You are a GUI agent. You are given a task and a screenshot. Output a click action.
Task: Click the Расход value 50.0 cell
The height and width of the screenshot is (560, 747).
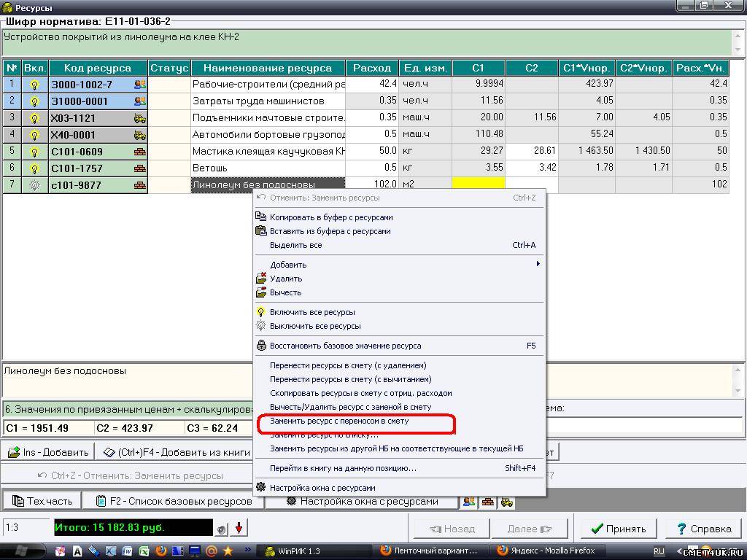[x=372, y=151]
